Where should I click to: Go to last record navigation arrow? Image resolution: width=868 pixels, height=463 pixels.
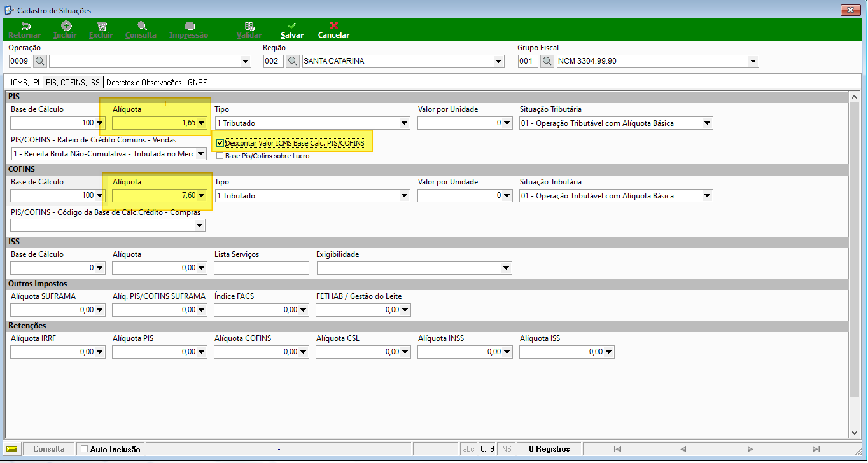(x=816, y=449)
